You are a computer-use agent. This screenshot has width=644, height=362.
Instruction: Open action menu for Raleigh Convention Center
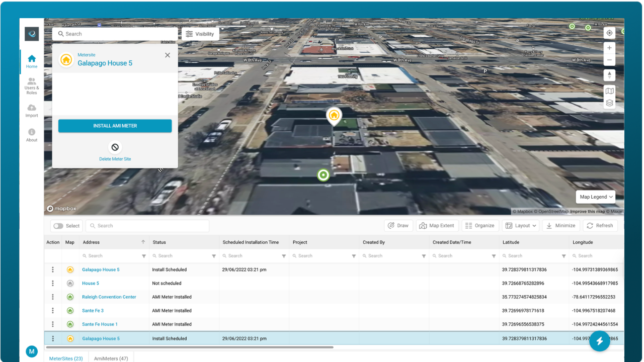pyautogui.click(x=53, y=297)
